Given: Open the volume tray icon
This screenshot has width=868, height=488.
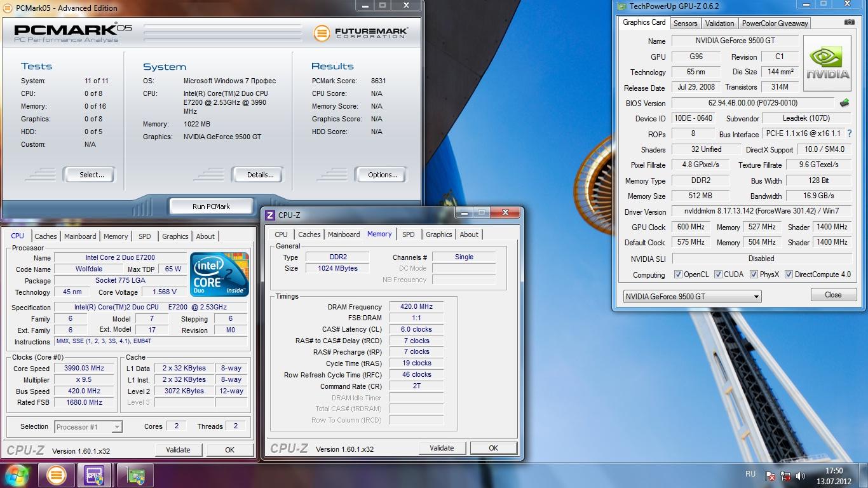Looking at the screenshot, I should click(801, 475).
